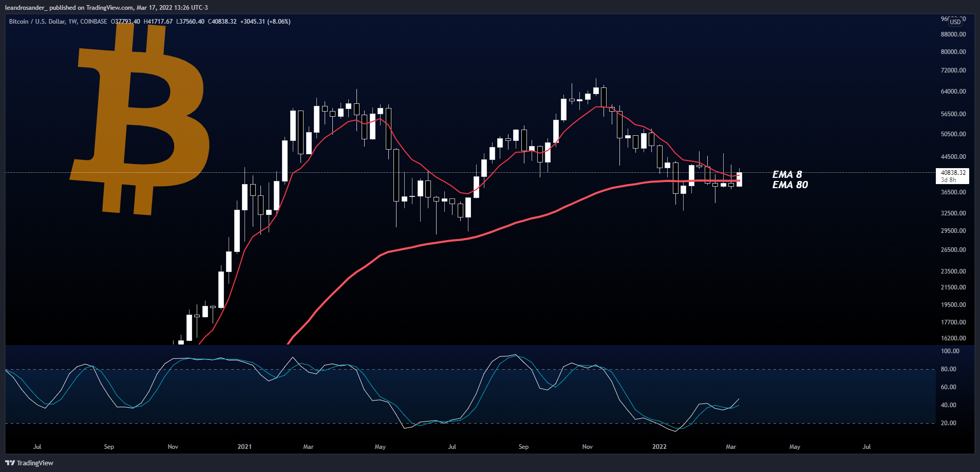Click the open value O37793.40

point(125,22)
